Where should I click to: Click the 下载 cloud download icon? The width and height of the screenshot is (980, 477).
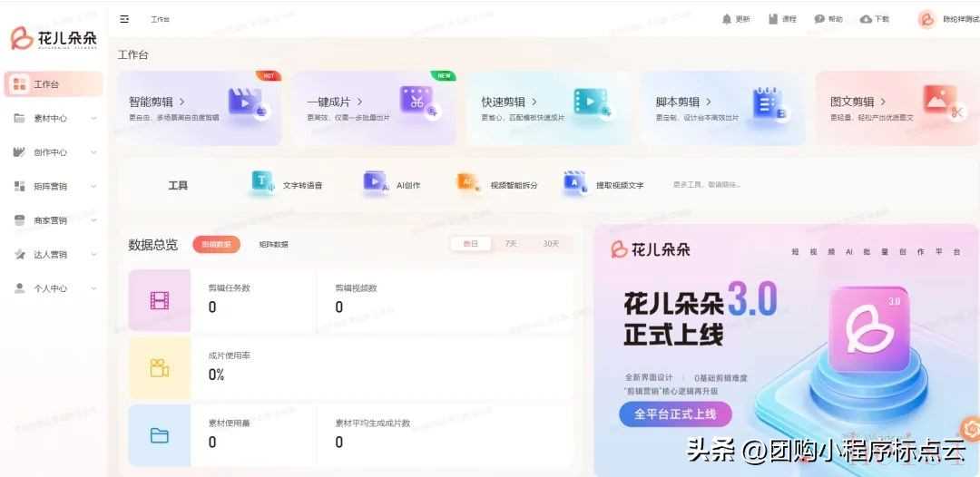[866, 19]
